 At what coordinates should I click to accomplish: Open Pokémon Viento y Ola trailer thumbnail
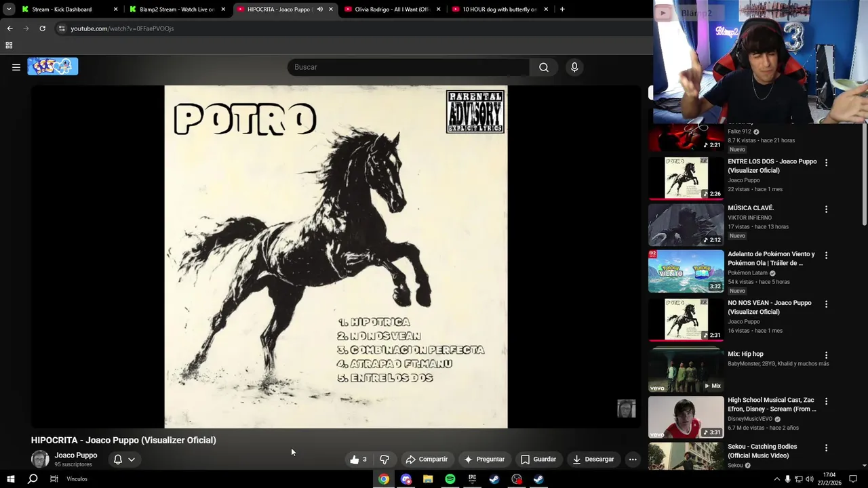click(686, 271)
